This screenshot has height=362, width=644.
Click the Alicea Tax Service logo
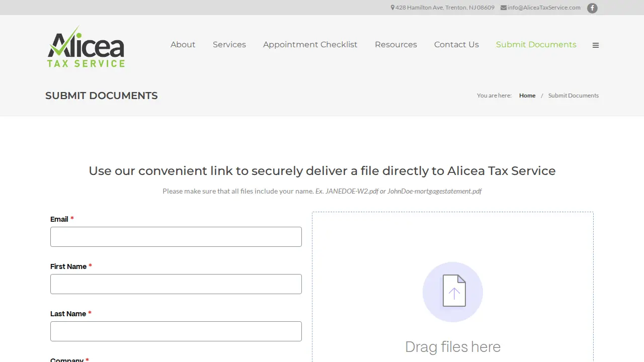click(x=86, y=46)
